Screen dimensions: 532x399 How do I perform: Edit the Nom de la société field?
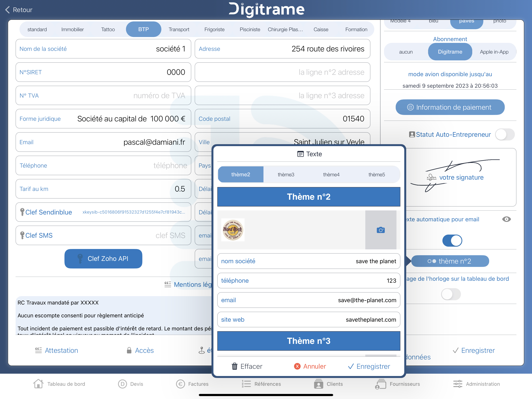[103, 49]
